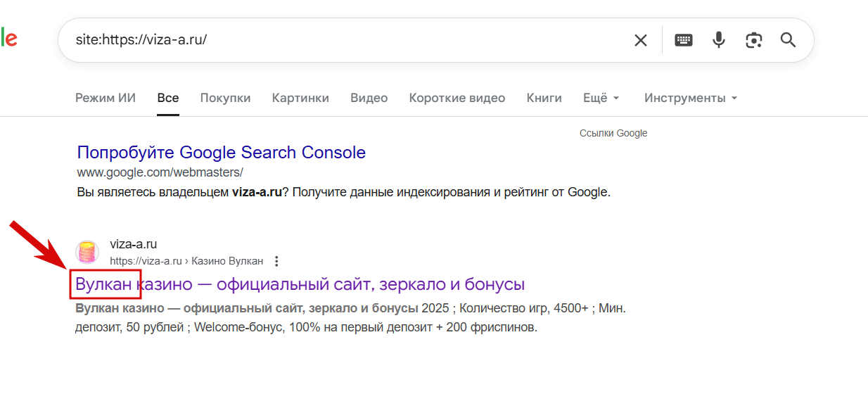Select the Картинки tab
868x394 pixels.
[300, 98]
